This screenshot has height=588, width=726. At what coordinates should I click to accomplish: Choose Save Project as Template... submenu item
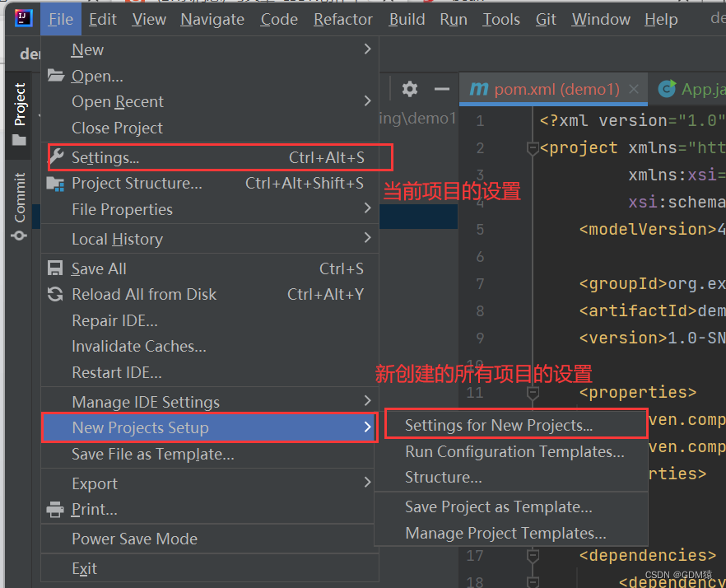point(511,507)
